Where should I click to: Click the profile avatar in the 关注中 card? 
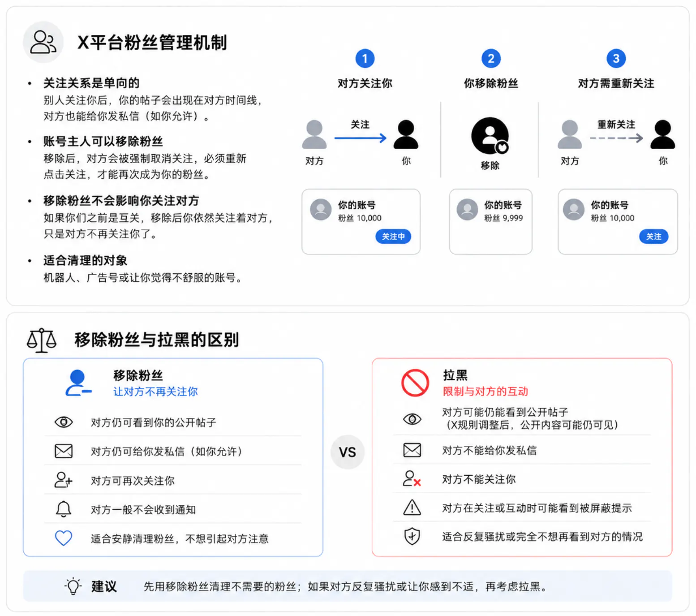point(321,210)
